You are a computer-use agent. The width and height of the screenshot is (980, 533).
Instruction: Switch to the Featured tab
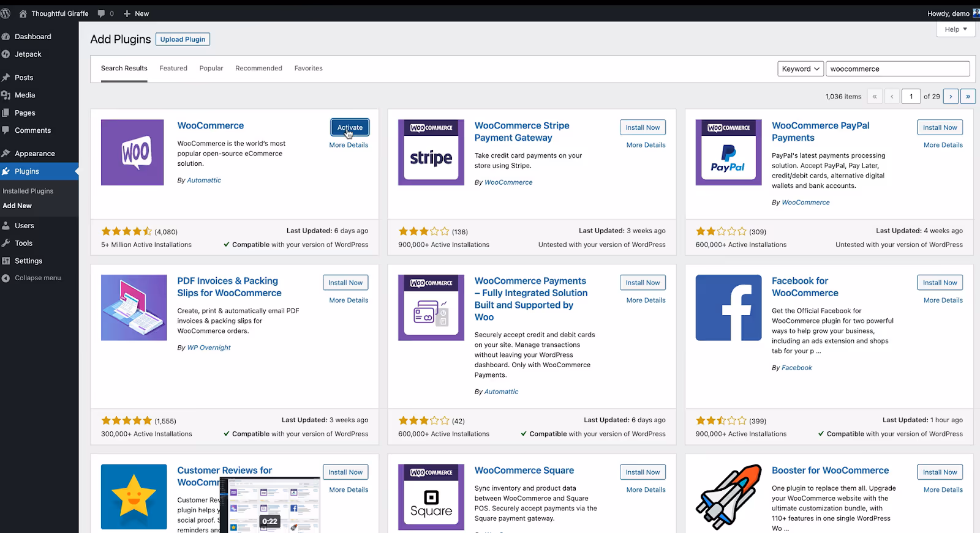(173, 69)
